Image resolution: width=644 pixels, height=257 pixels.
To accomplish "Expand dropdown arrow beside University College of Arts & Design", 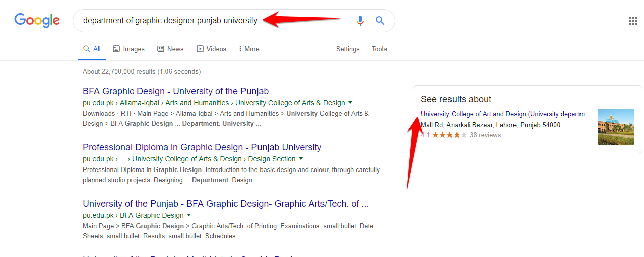I will click(x=350, y=103).
